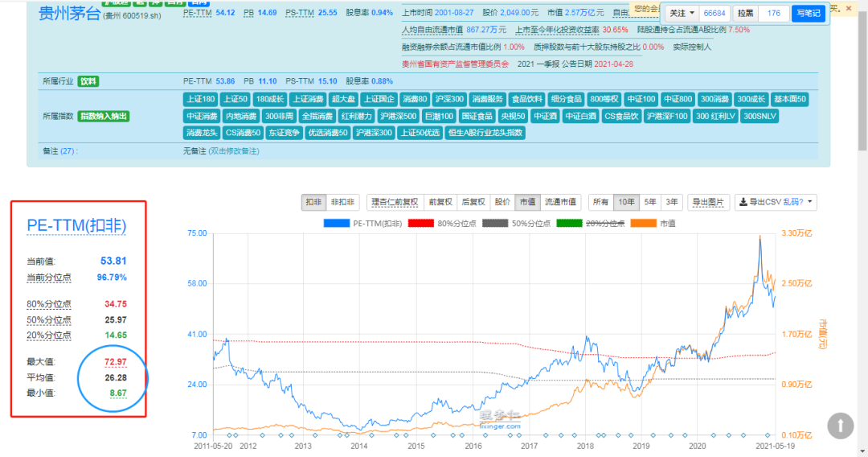This screenshot has height=457, width=868.
Task: Open the 关注 dropdown
Action: [x=682, y=13]
